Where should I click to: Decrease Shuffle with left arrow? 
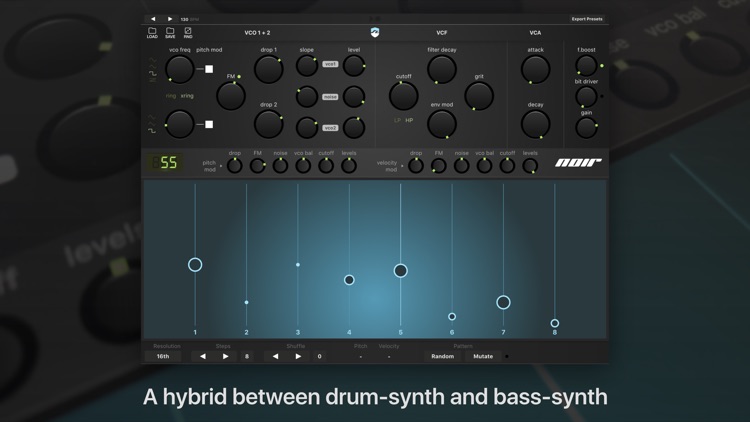pos(276,356)
